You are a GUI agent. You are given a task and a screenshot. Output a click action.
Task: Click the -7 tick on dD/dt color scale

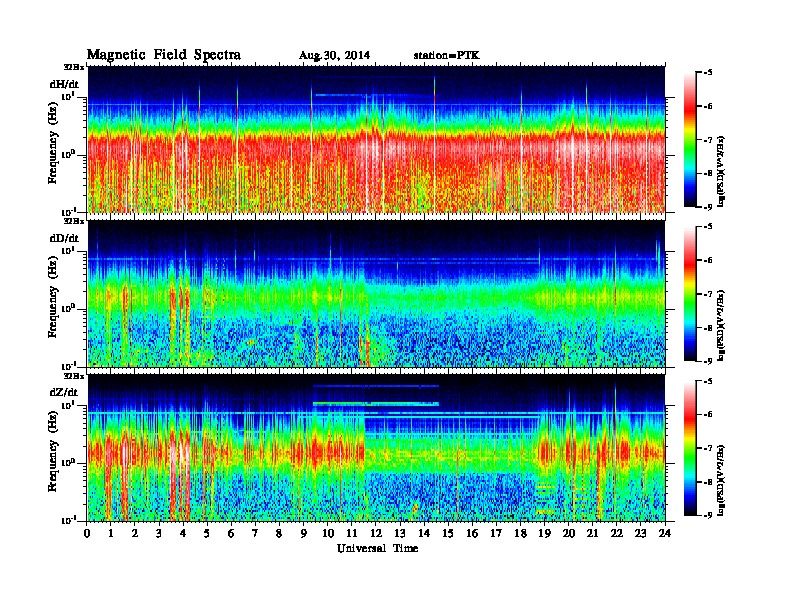pyautogui.click(x=708, y=294)
